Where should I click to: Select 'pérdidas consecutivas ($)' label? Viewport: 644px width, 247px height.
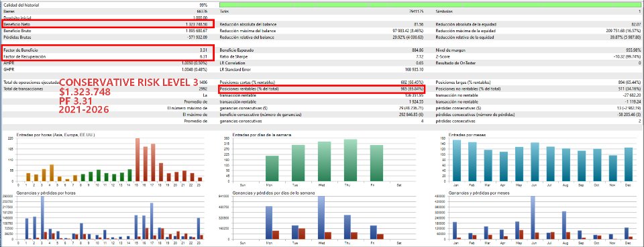click(x=458, y=108)
